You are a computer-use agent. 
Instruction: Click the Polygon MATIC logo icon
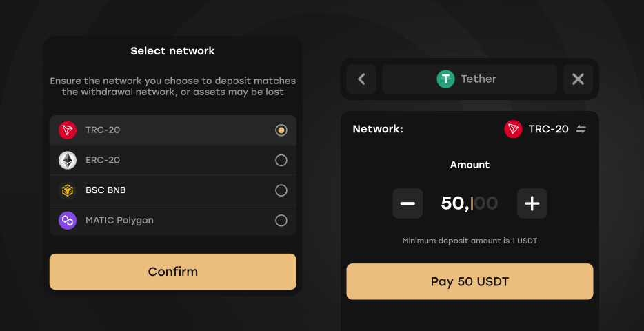coord(68,221)
